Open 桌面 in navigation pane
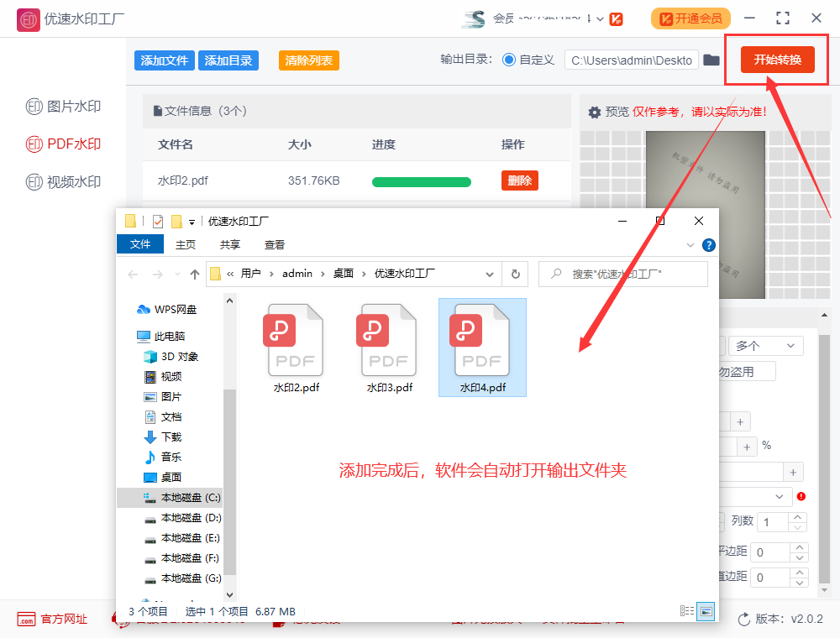840x638 pixels. [x=164, y=478]
